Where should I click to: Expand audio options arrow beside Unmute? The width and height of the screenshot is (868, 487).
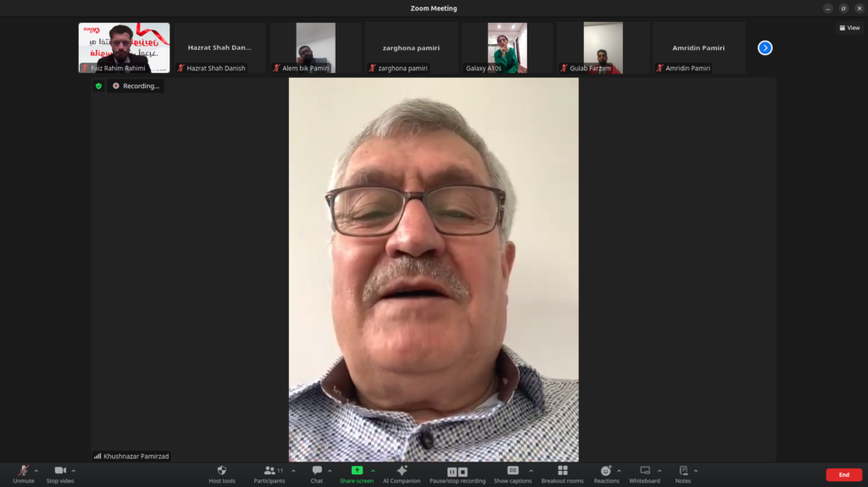(x=36, y=470)
